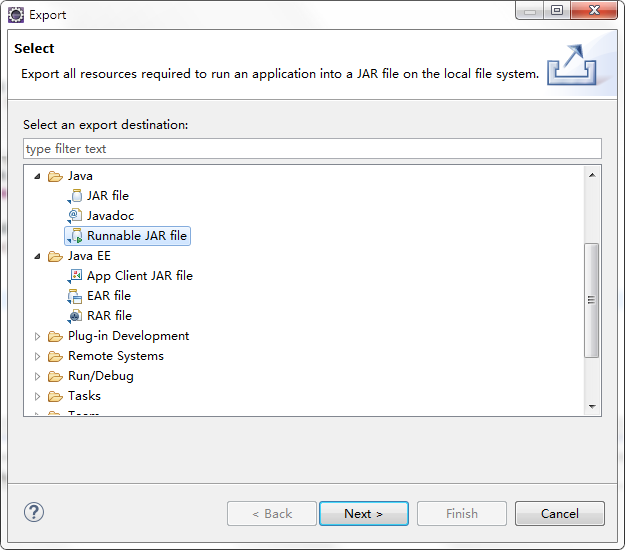This screenshot has height=550, width=625.
Task: Pick the EAR file icon
Action: tap(75, 296)
